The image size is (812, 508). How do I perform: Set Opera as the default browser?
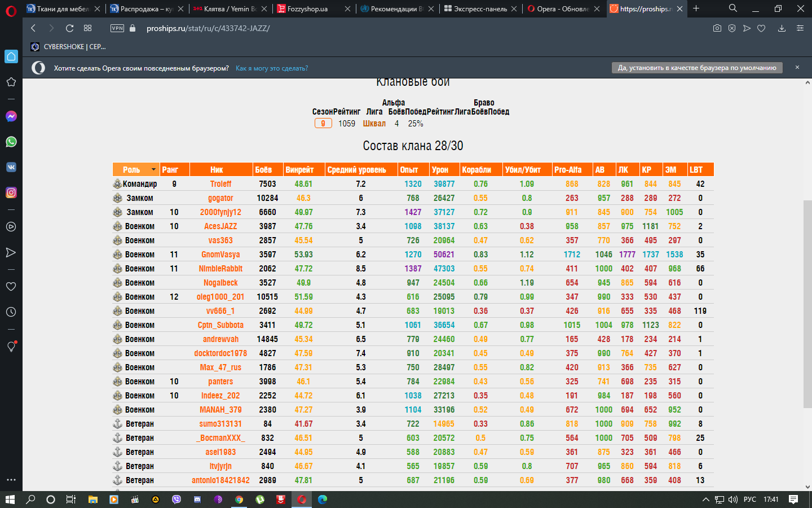(697, 68)
